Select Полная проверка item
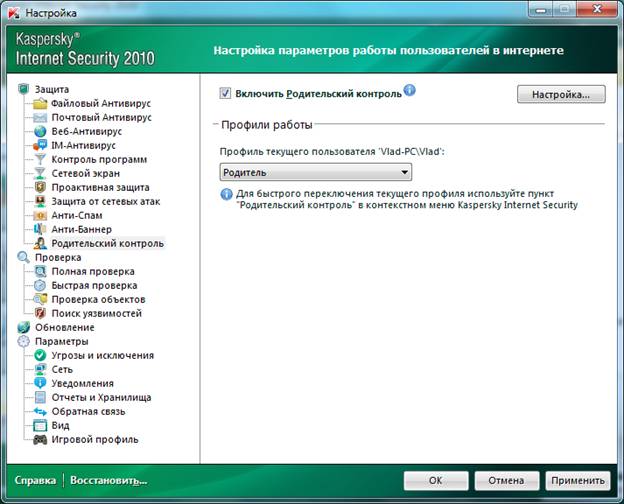 (93, 272)
